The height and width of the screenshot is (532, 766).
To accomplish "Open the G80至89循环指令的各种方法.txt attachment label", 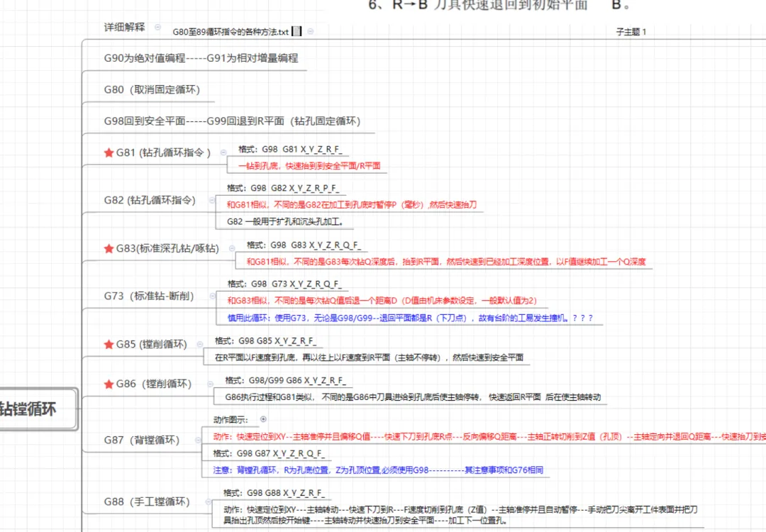I will point(231,32).
